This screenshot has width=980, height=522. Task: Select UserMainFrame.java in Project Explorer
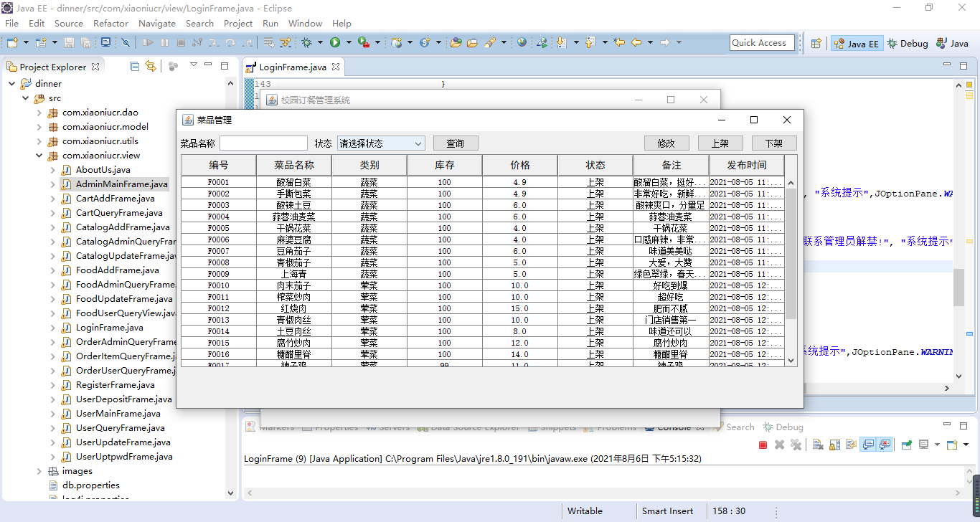(x=118, y=414)
